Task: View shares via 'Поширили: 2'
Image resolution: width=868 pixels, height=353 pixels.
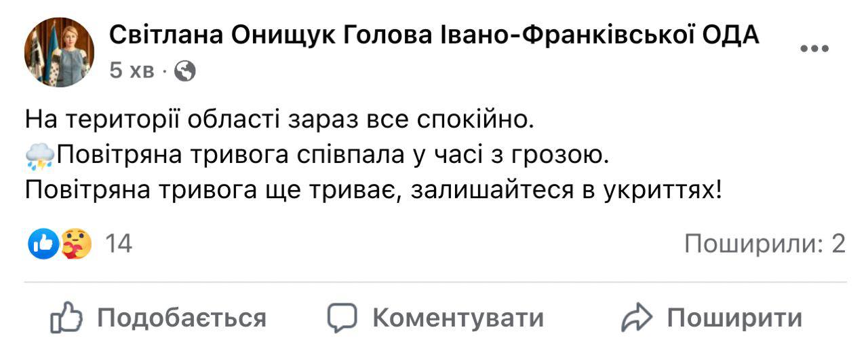Action: 765,244
